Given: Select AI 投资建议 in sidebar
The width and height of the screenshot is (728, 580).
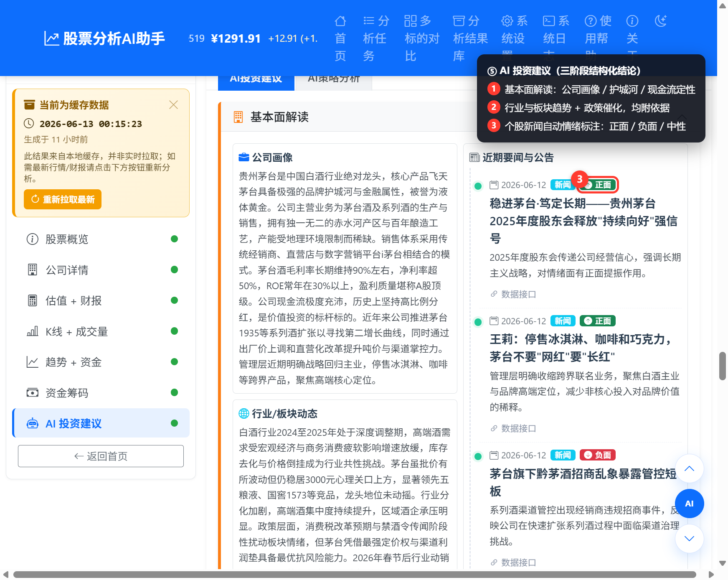Looking at the screenshot, I should tap(101, 423).
